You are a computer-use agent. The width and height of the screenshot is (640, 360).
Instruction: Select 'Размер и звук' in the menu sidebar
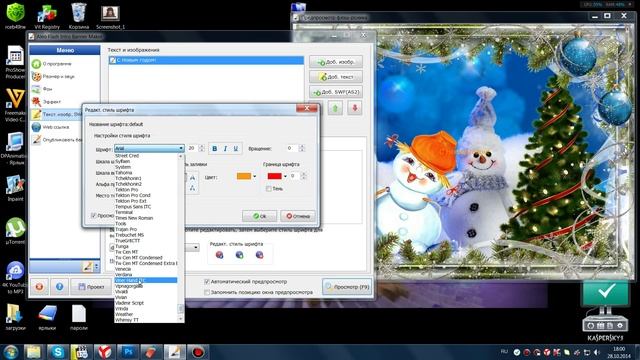coord(58,76)
